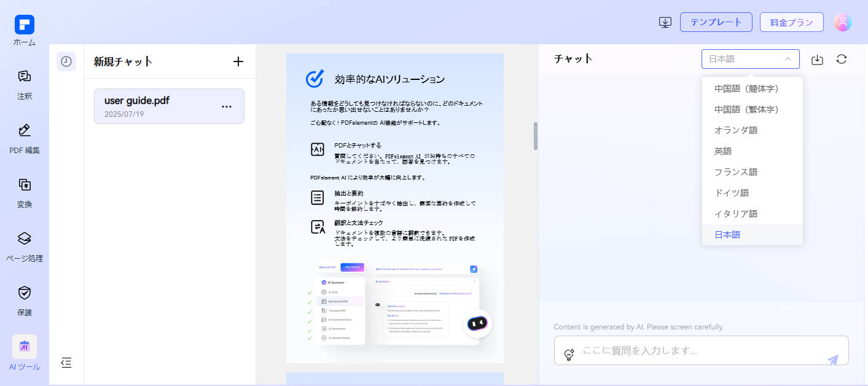Send the question with paper plane icon
The width and height of the screenshot is (868, 386).
pyautogui.click(x=833, y=360)
